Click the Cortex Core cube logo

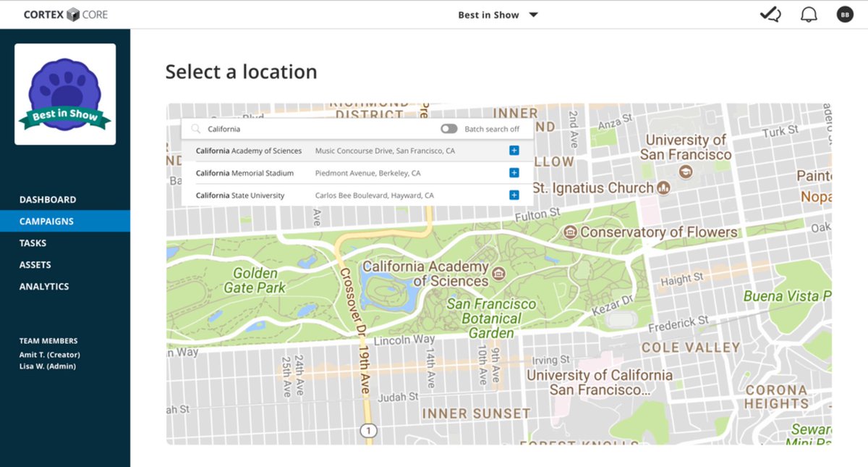tap(72, 14)
